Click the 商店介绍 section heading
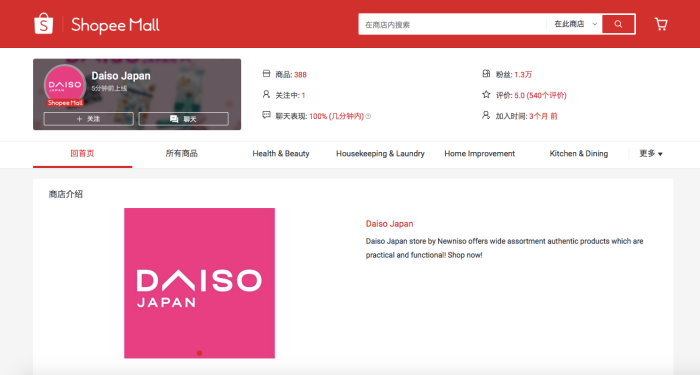Viewport: 700px width, 375px height. pos(66,194)
